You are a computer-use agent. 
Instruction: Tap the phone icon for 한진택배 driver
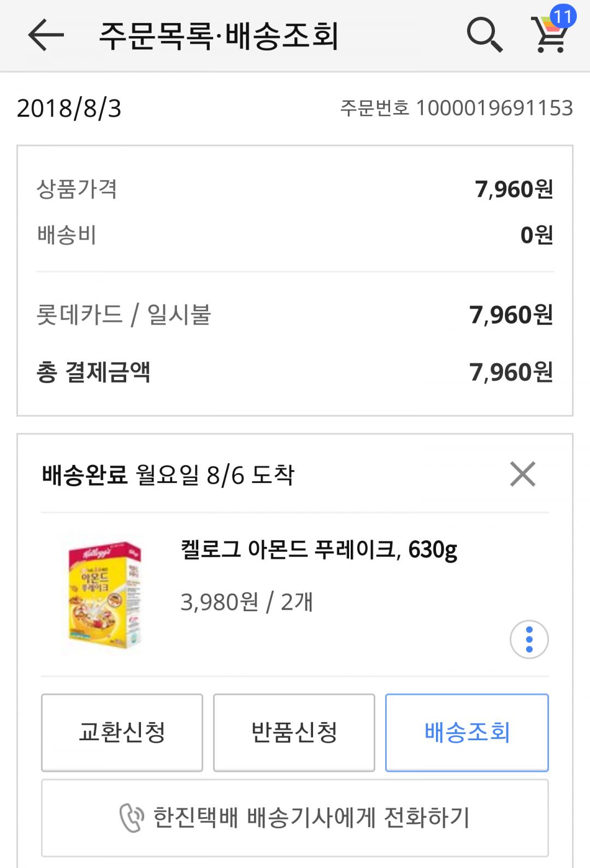131,818
